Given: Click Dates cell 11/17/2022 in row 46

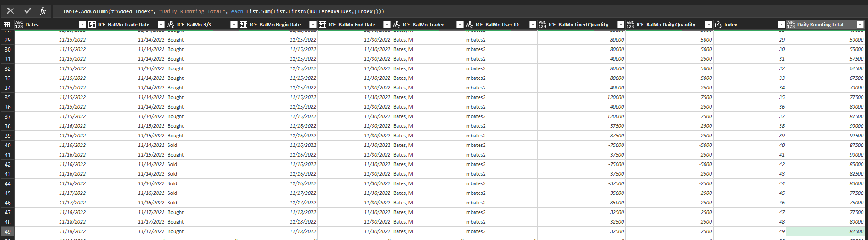Looking at the screenshot, I should pos(51,203).
